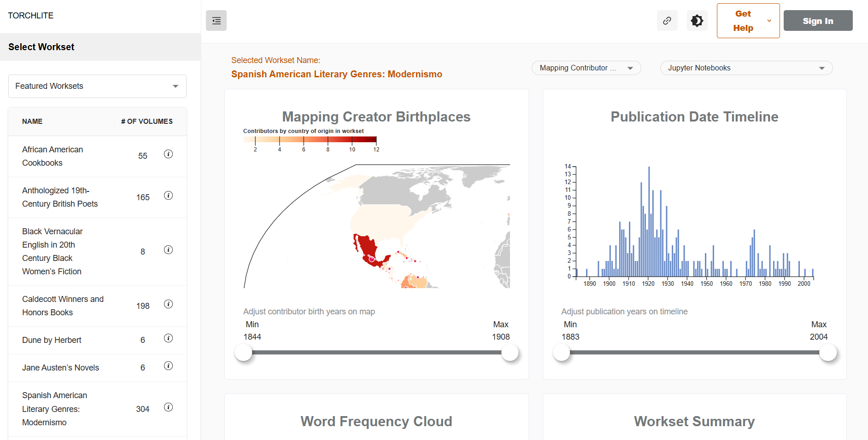Click the publication year minimum slider handle
The image size is (868, 440).
(562, 353)
